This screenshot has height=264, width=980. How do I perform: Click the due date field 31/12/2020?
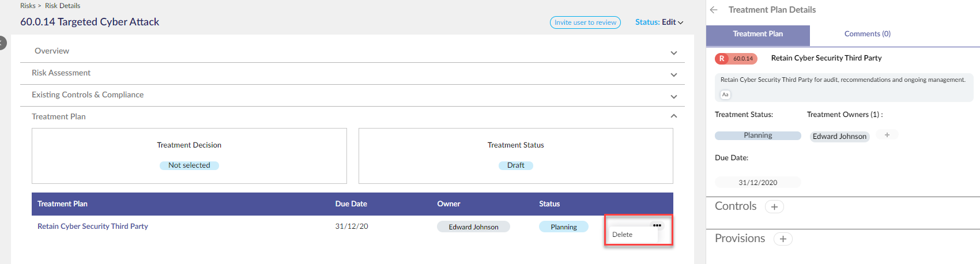coord(758,182)
